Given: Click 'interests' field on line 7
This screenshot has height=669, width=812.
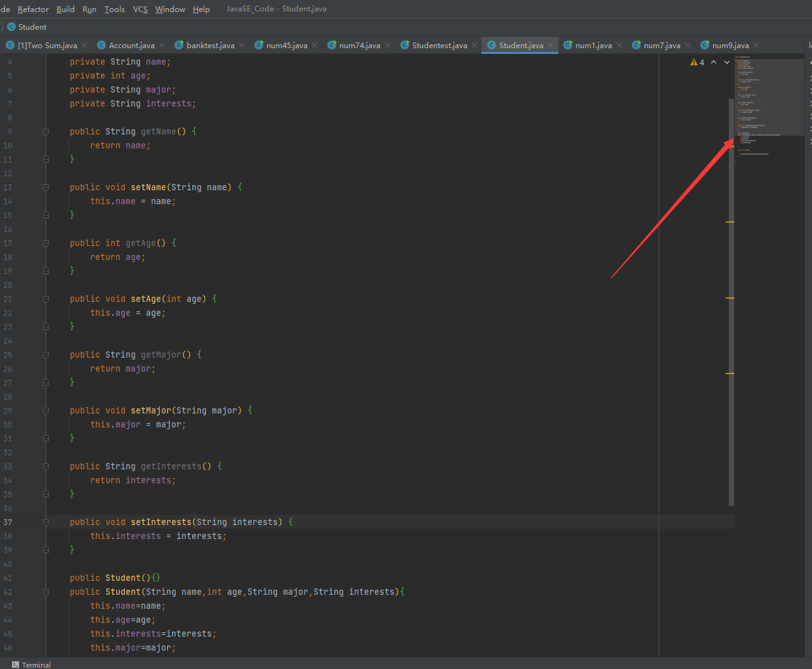Looking at the screenshot, I should [169, 104].
